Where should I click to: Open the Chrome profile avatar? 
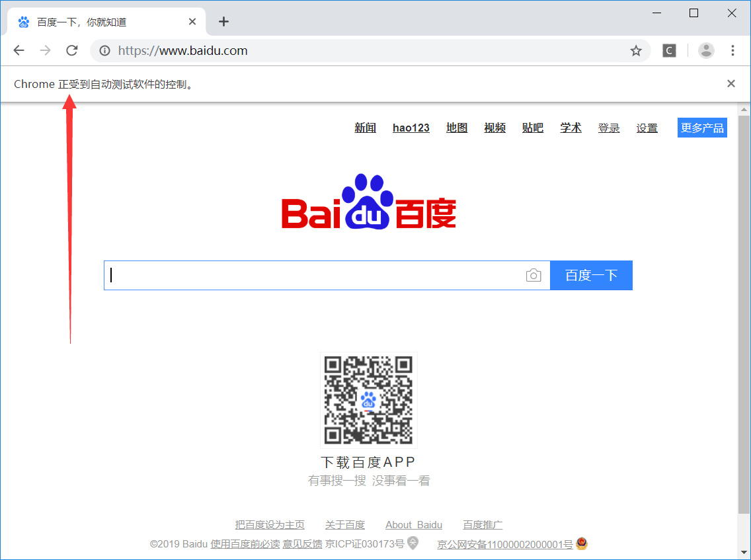[706, 50]
